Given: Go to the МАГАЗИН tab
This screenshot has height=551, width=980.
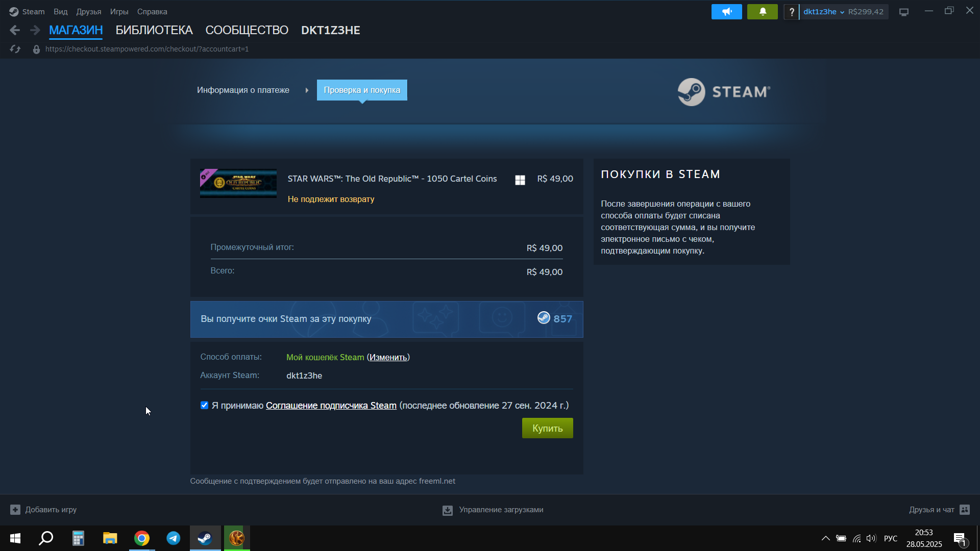Looking at the screenshot, I should pyautogui.click(x=76, y=30).
